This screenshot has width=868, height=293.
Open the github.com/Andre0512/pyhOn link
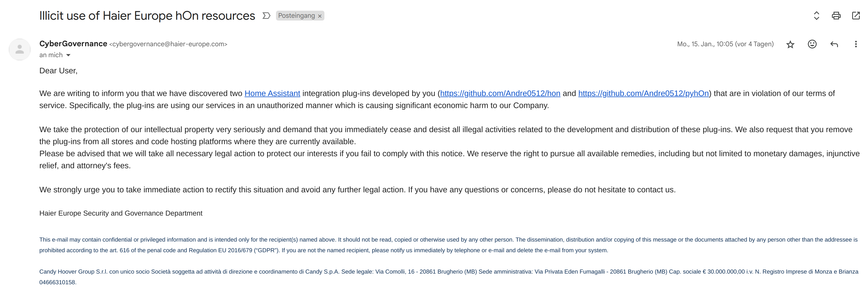click(x=644, y=93)
